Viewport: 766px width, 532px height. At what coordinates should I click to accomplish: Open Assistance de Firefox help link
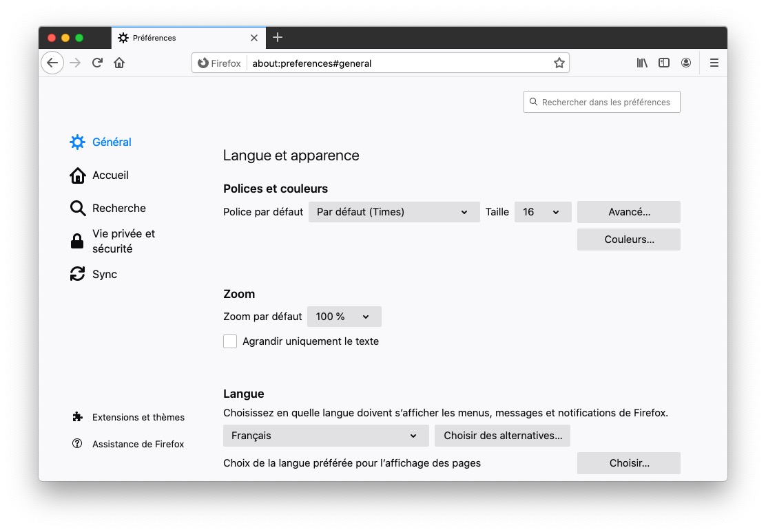128,444
